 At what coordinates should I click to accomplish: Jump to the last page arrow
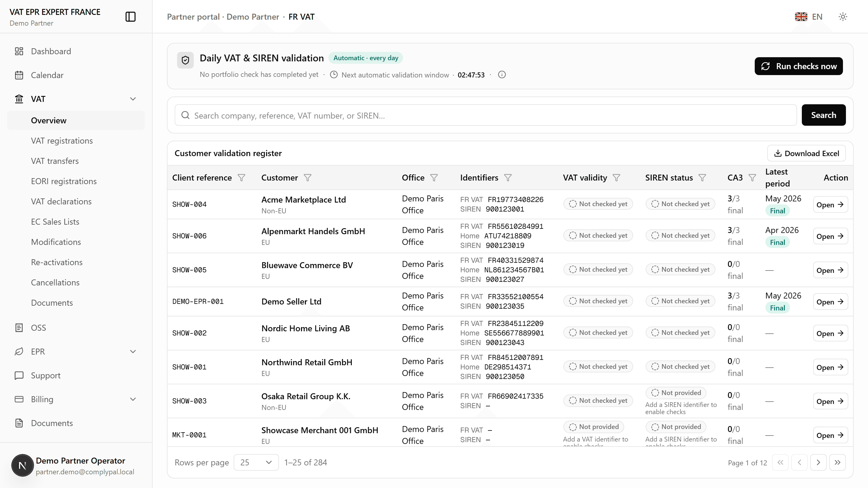click(837, 462)
